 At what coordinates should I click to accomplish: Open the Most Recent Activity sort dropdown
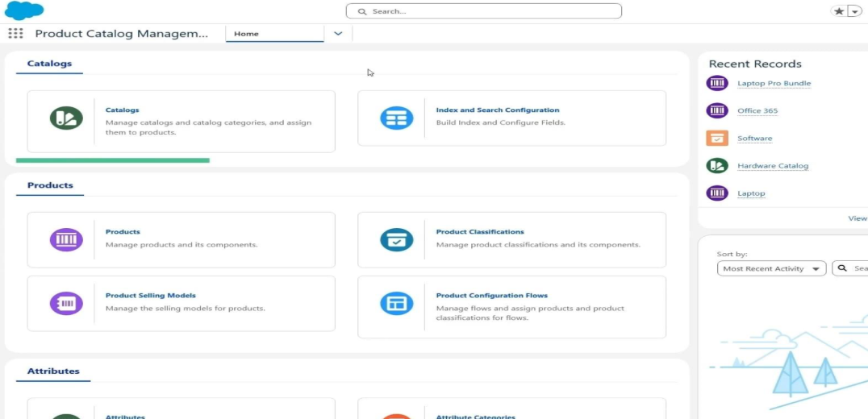click(771, 268)
